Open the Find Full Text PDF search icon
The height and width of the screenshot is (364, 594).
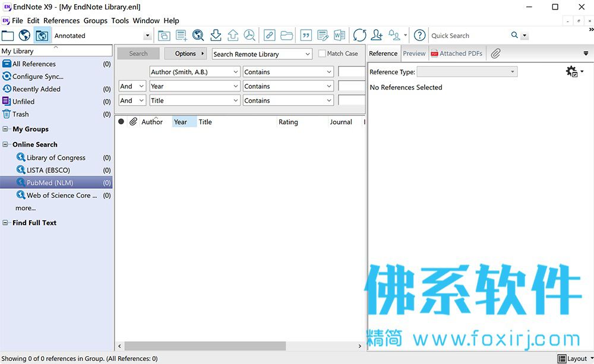point(249,35)
